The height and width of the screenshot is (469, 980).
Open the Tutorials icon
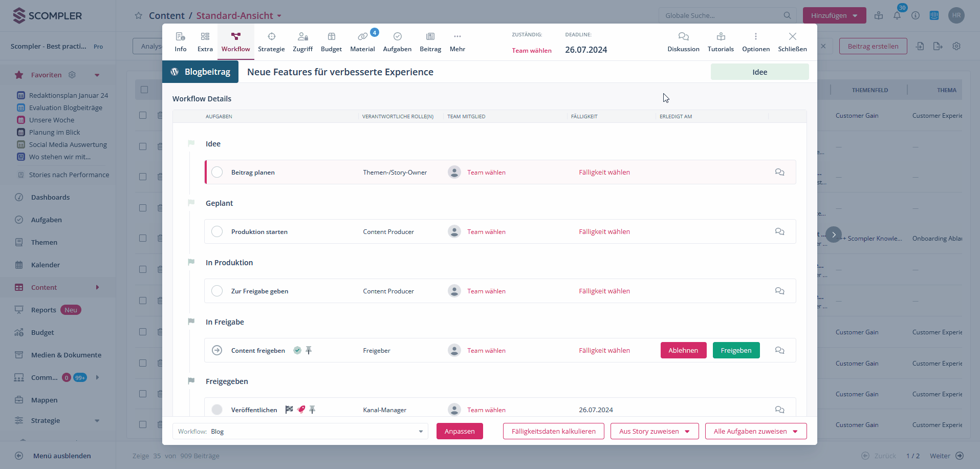click(x=721, y=37)
